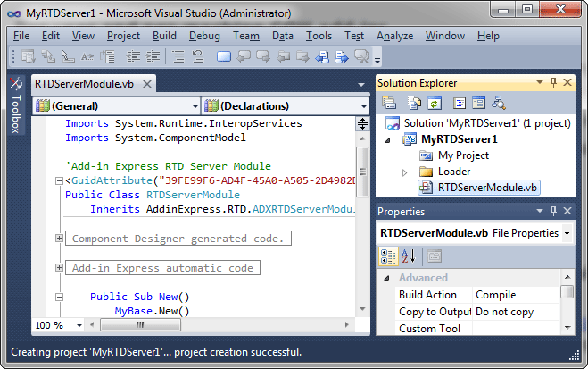Open the Debug menu
The height and width of the screenshot is (369, 588).
[x=204, y=36]
